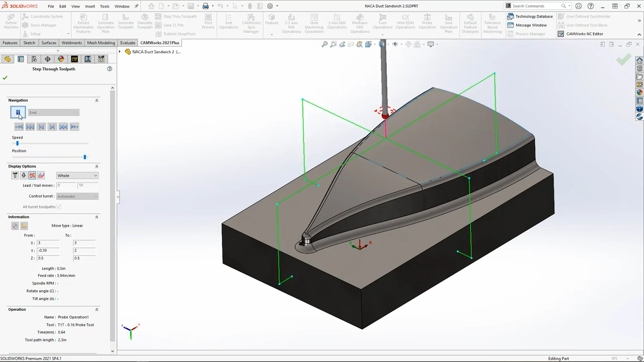
Task: Click the single step forward icon
Action: [52, 127]
